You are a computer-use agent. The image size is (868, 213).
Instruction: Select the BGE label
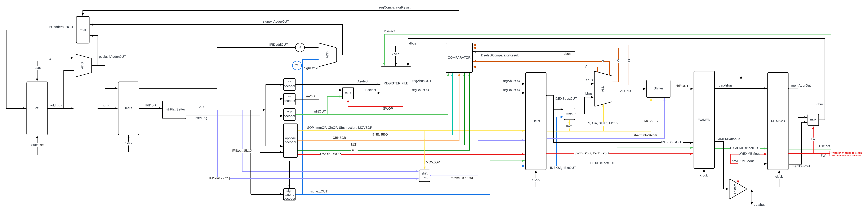354,150
